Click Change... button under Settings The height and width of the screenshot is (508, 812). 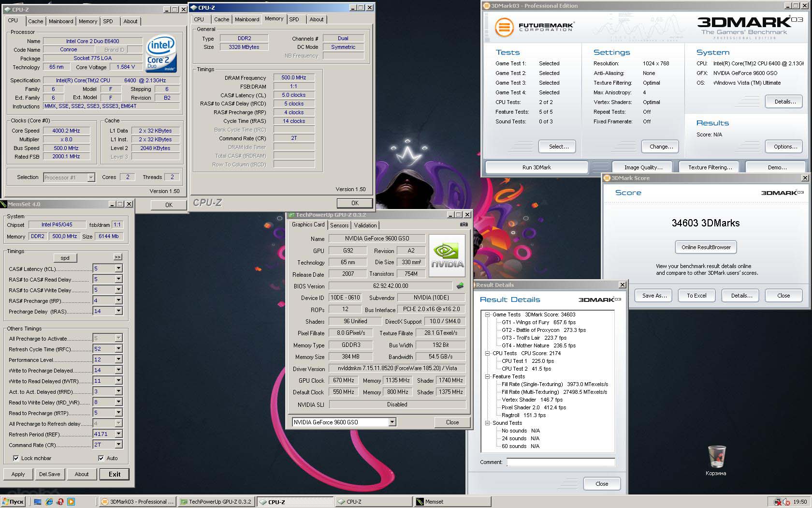661,147
